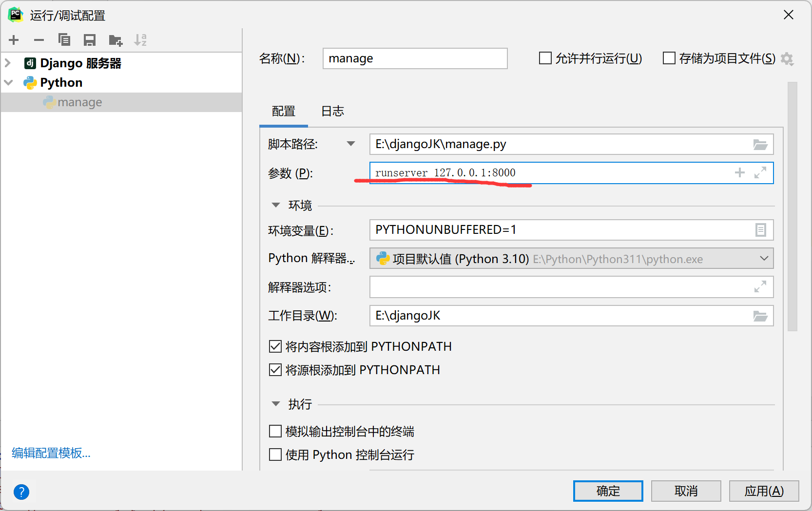The height and width of the screenshot is (511, 812).
Task: Switch to the 配置 tab
Action: pyautogui.click(x=284, y=112)
